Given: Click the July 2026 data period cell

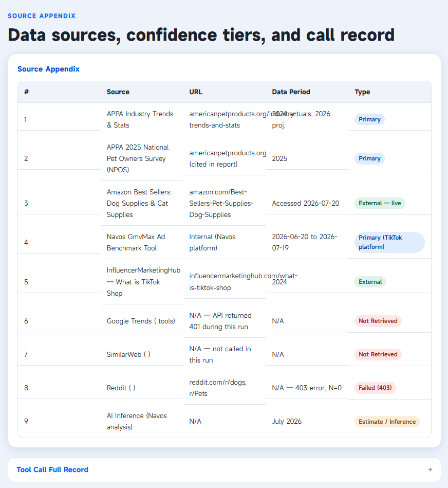Looking at the screenshot, I should [287, 421].
